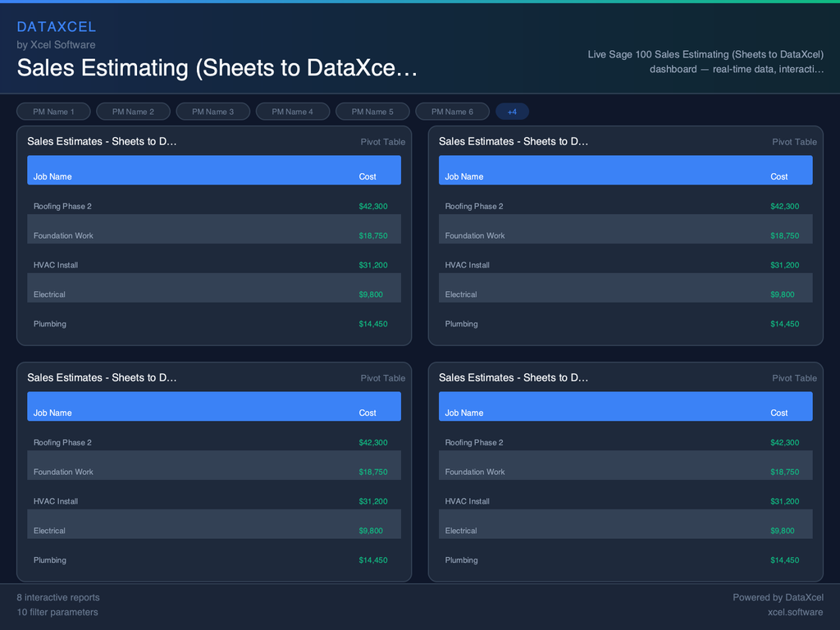The width and height of the screenshot is (840, 630).
Task: Select the HVAC Install row, top-right table
Action: (x=626, y=265)
